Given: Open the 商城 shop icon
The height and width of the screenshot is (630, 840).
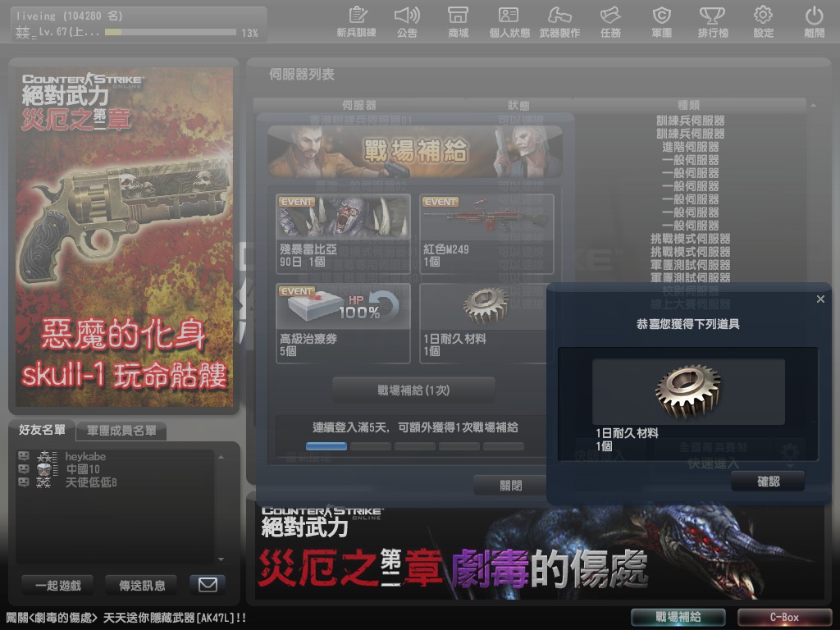Looking at the screenshot, I should [x=458, y=22].
